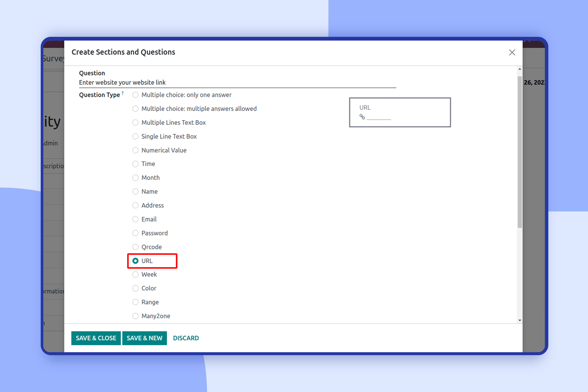
Task: Select the URL radio button
Action: [135, 261]
